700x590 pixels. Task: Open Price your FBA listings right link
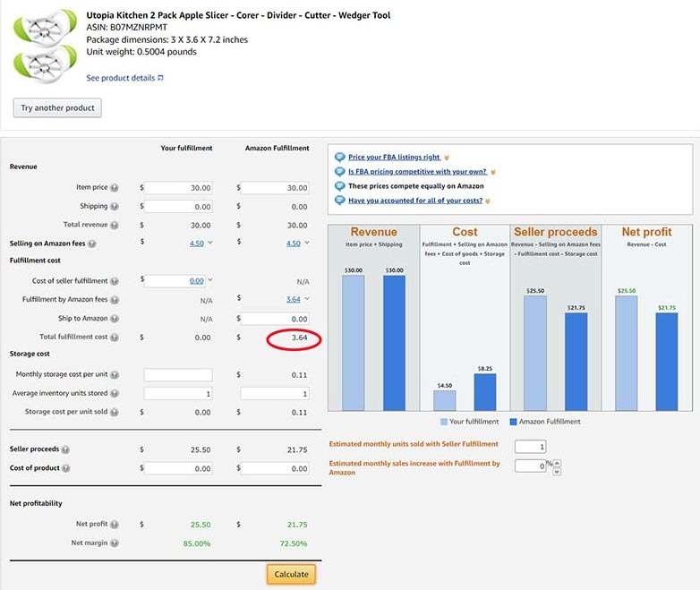pyautogui.click(x=394, y=158)
